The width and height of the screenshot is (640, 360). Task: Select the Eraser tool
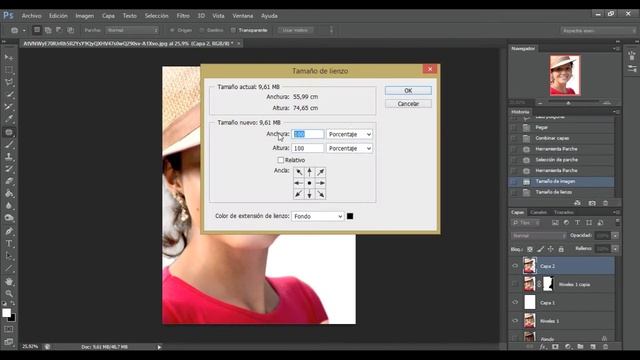tap(9, 181)
